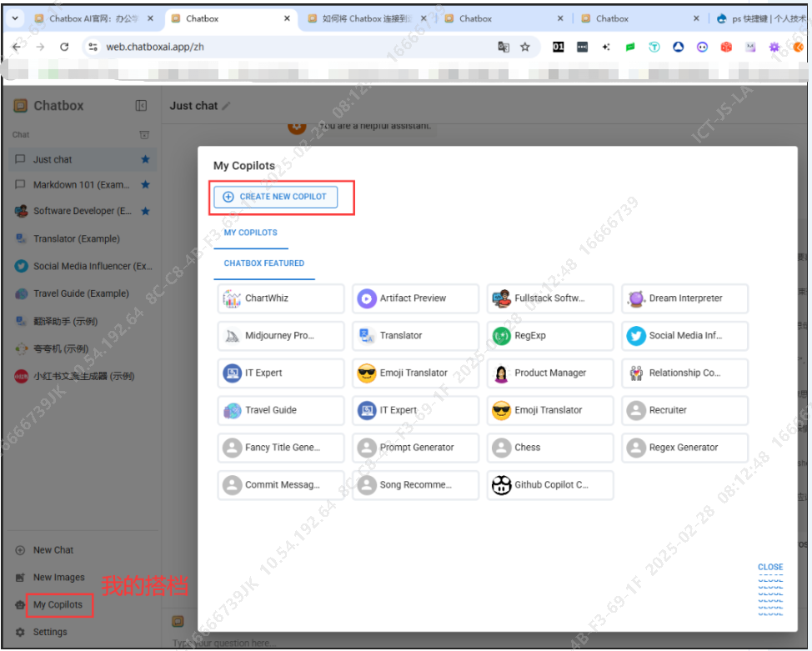Click the Settings gear icon
The width and height of the screenshot is (812, 651).
click(20, 633)
